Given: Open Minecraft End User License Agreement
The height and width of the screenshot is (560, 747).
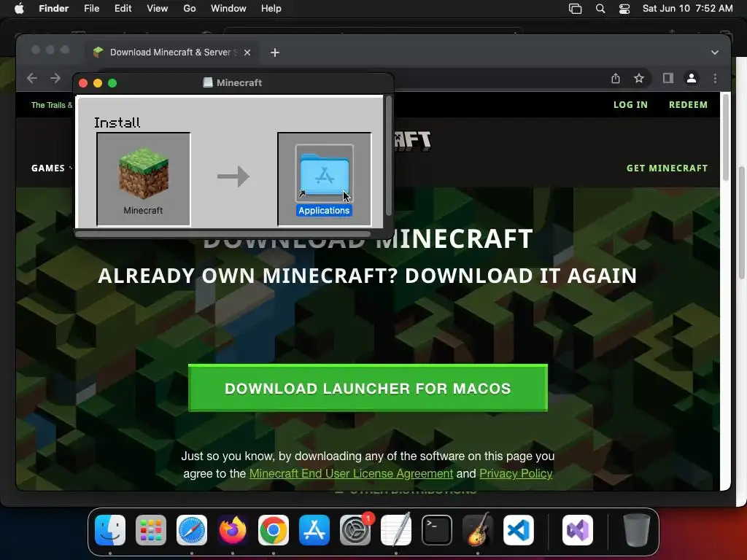Looking at the screenshot, I should (x=351, y=473).
